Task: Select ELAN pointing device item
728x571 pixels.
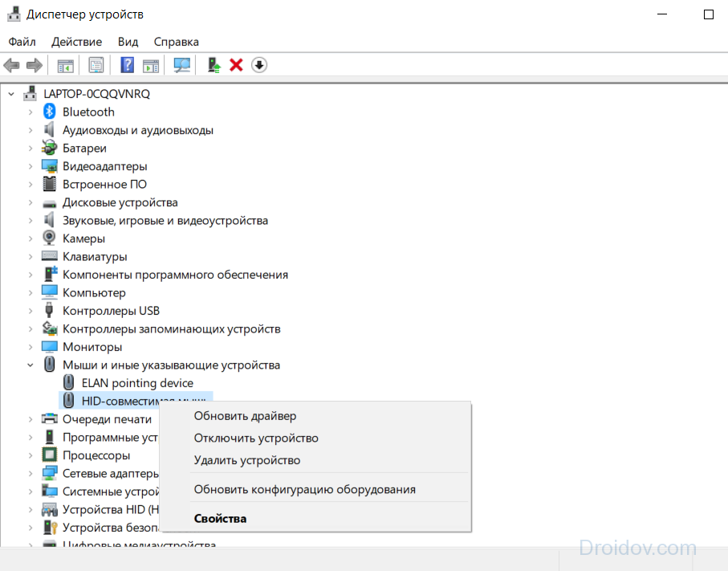Action: tap(137, 383)
